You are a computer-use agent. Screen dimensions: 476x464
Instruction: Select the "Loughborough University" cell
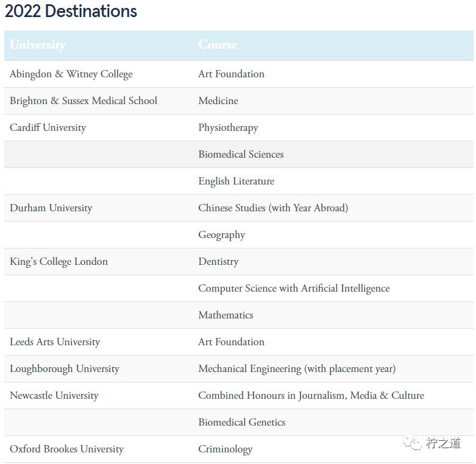point(65,369)
